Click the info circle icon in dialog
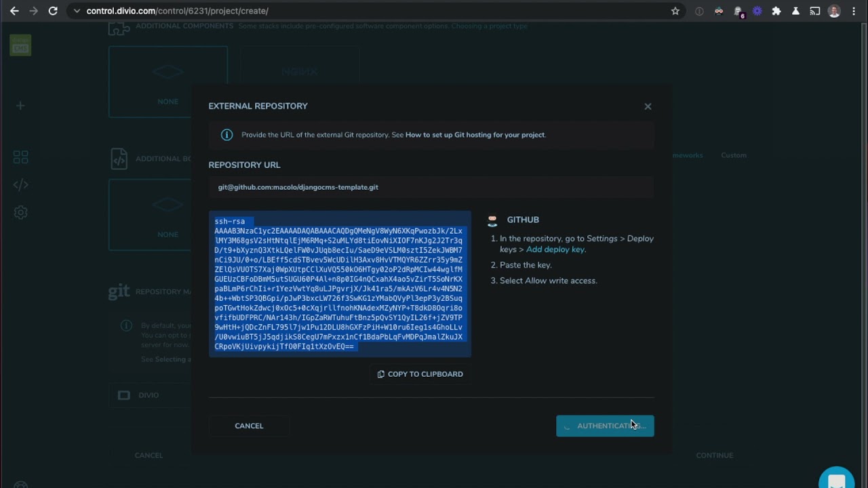The height and width of the screenshot is (488, 868). pyautogui.click(x=227, y=135)
